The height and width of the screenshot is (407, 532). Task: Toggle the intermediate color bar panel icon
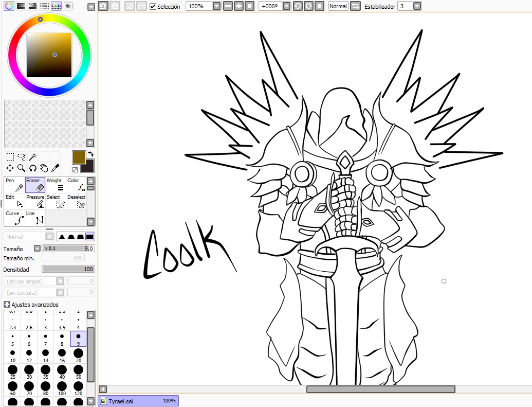(44, 6)
